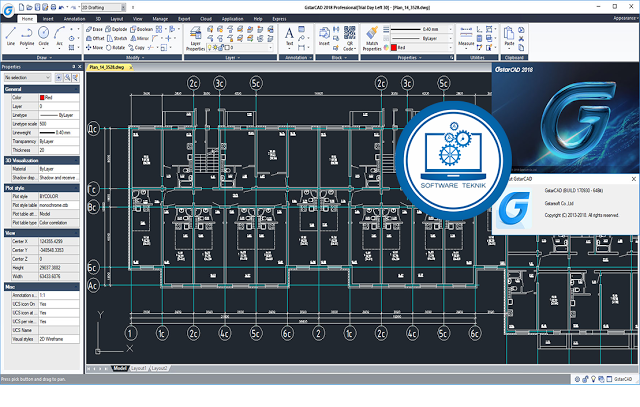Click the New file icon in quick access
Screen dimensions: 640x407
[x=22, y=7]
